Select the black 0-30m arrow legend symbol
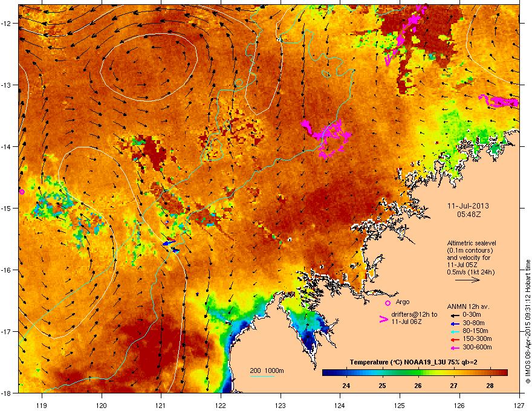 click(454, 316)
